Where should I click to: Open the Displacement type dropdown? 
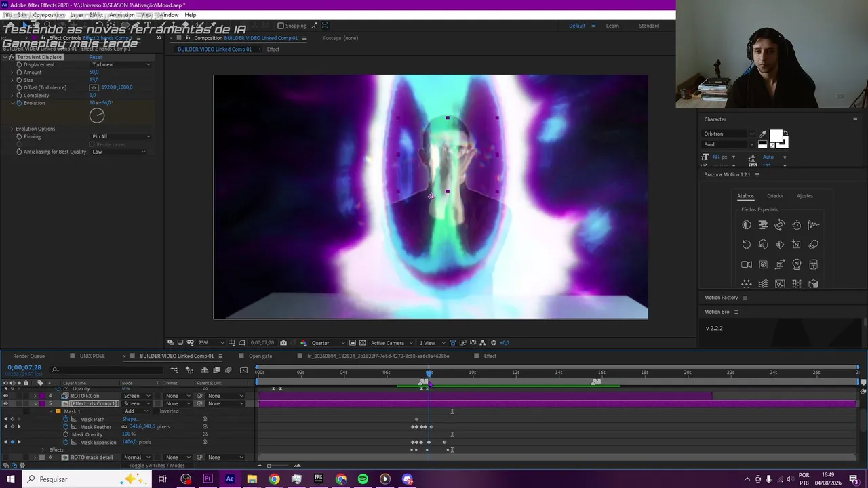click(x=121, y=64)
